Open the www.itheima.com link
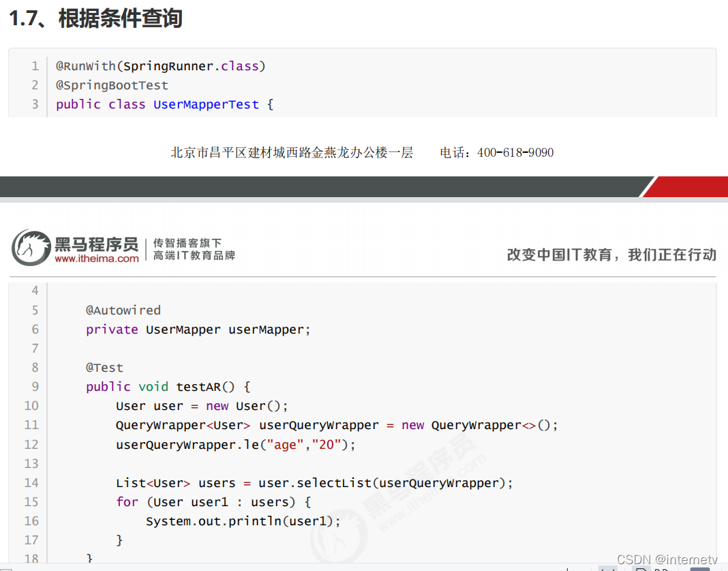Viewport: 728px width, 571px height. click(x=97, y=259)
